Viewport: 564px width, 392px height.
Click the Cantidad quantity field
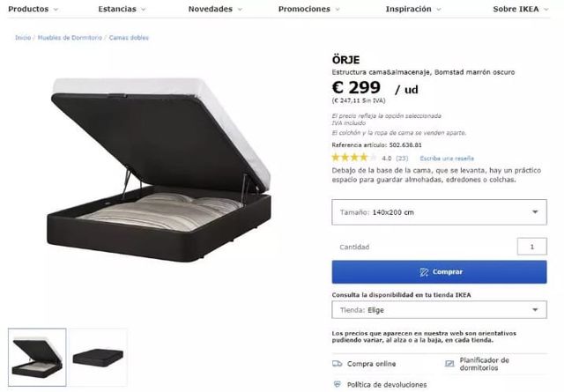[532, 247]
